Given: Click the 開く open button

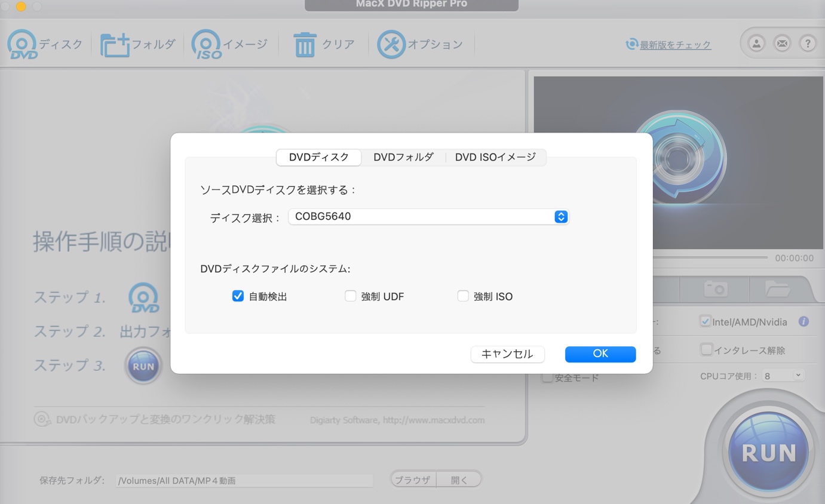Looking at the screenshot, I should pos(459,480).
